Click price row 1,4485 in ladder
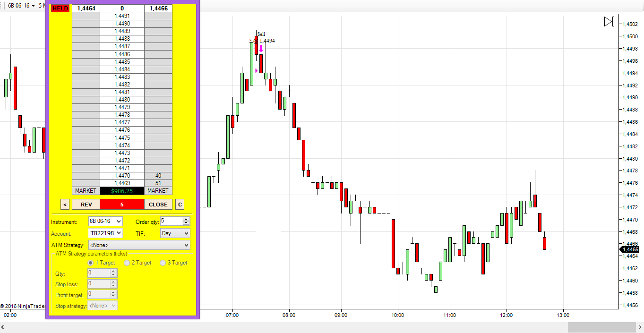The image size is (644, 333). (x=122, y=62)
